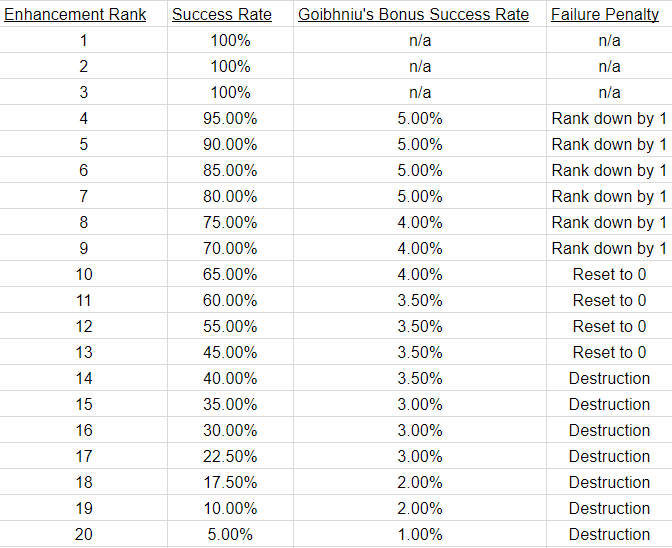Click the Rank down by 1 cell for rank 9
Viewport: 672px width, 548px height.
[609, 248]
